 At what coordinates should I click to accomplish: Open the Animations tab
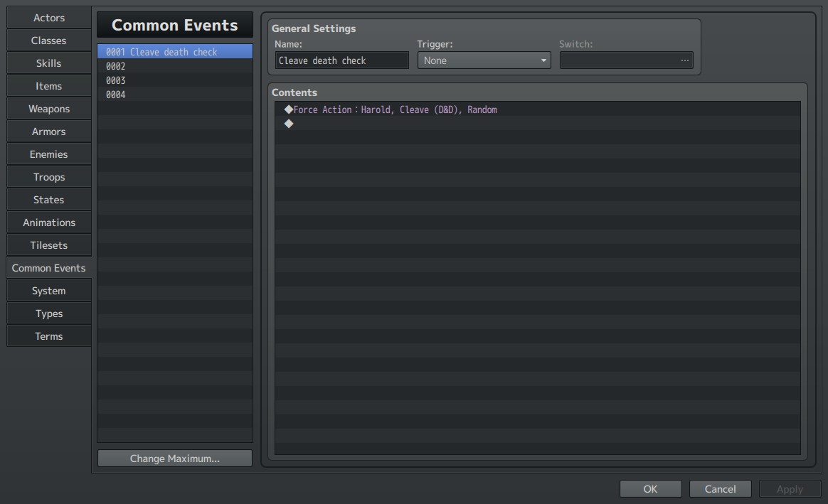tap(48, 222)
